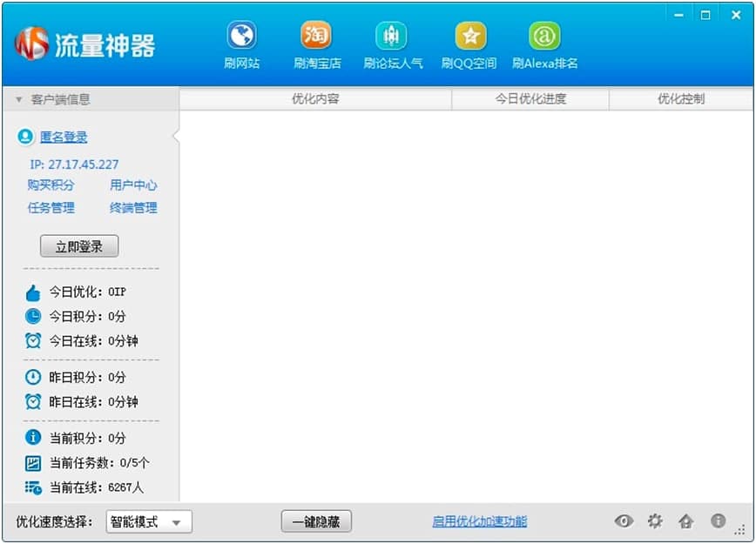Maximize the 流量神器 window
This screenshot has width=756, height=544.
(705, 16)
